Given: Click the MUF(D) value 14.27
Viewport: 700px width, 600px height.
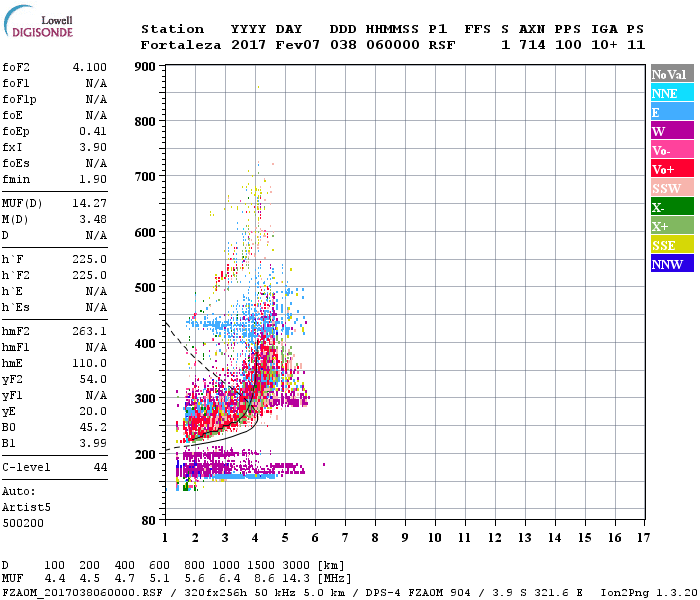Looking at the screenshot, I should click(x=90, y=204).
